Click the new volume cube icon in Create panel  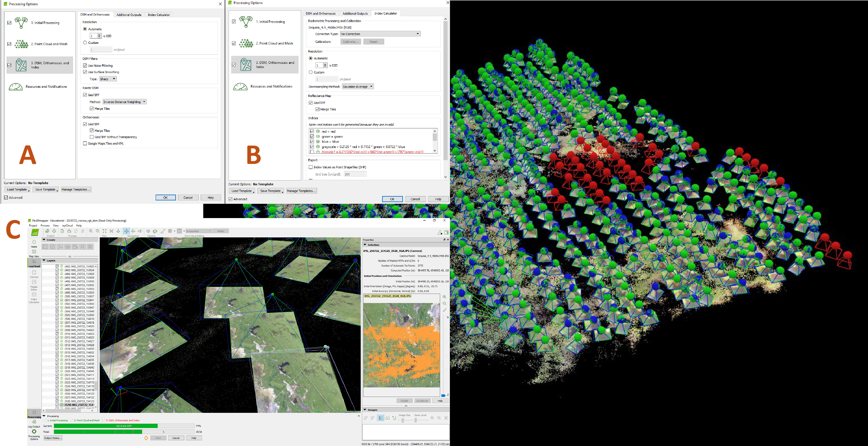[67, 247]
